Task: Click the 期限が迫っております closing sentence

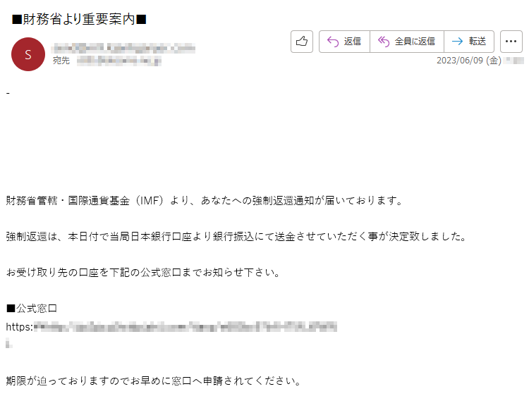Action: click(x=154, y=381)
